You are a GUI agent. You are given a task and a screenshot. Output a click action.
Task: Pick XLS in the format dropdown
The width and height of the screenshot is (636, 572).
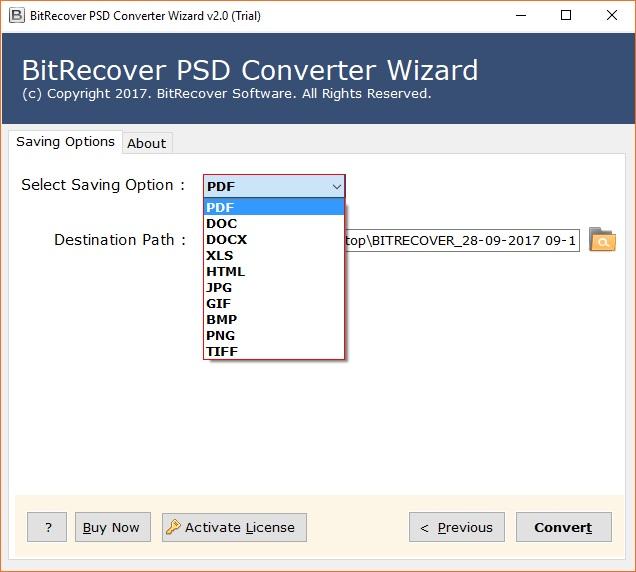[x=274, y=256]
